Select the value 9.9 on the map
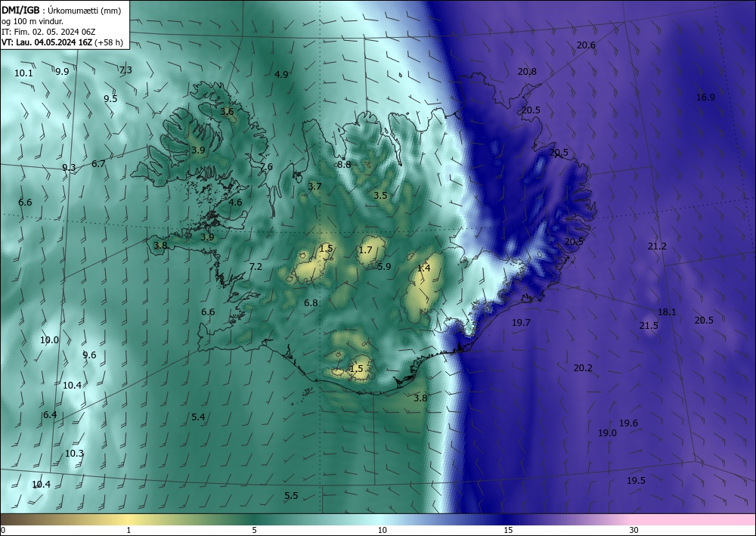This screenshot has width=756, height=536. click(x=62, y=71)
